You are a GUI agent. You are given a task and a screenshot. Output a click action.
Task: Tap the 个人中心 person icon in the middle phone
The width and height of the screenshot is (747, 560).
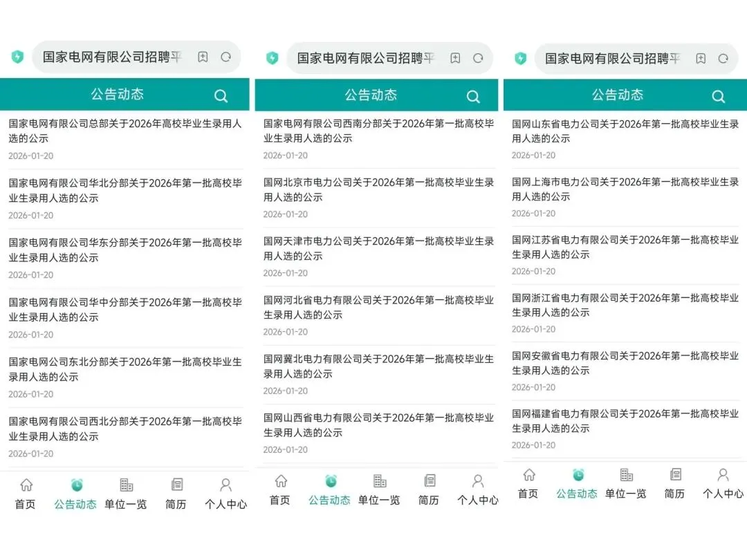pyautogui.click(x=478, y=481)
